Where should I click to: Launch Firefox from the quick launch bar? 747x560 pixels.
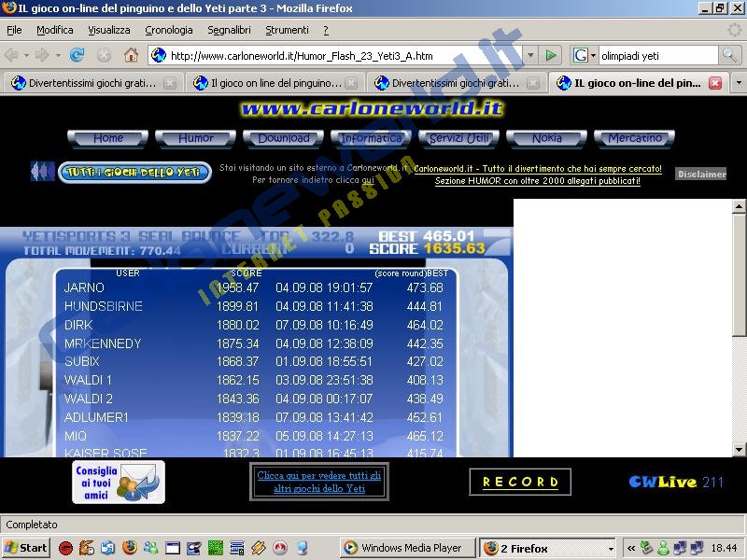(129, 548)
